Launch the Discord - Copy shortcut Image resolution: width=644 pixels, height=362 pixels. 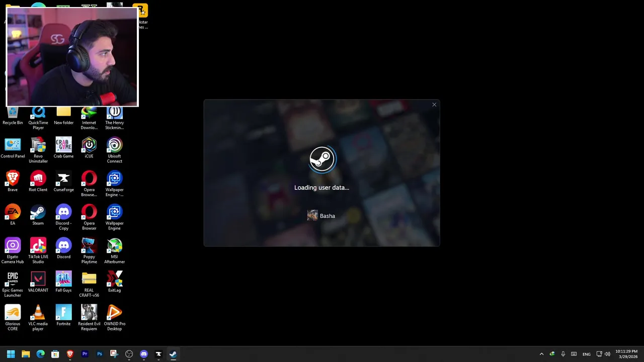coord(63,217)
